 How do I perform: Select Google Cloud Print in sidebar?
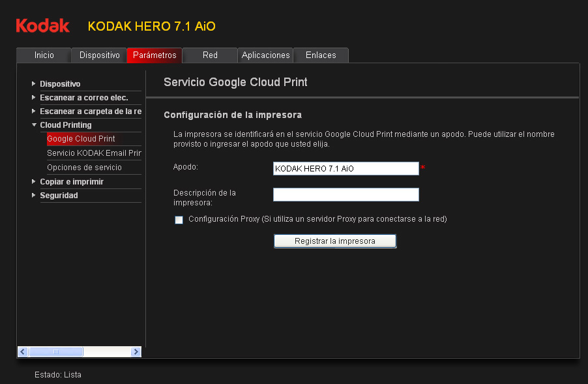tap(81, 139)
